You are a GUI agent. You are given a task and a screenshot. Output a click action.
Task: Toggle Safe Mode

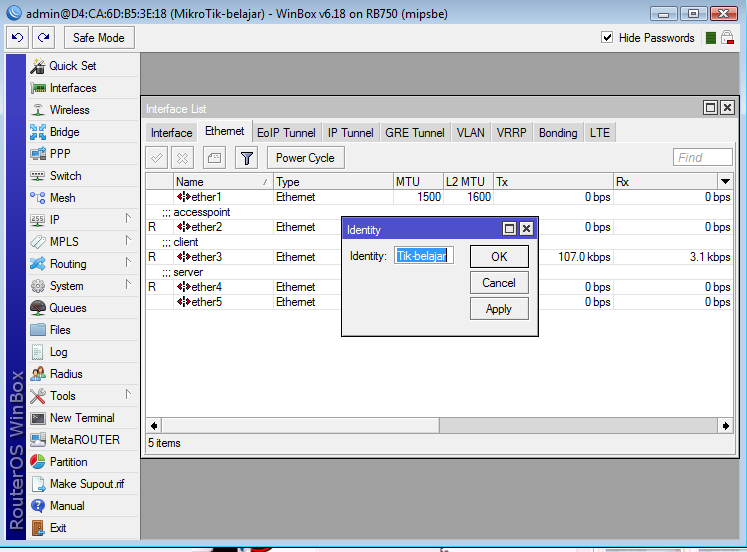99,38
